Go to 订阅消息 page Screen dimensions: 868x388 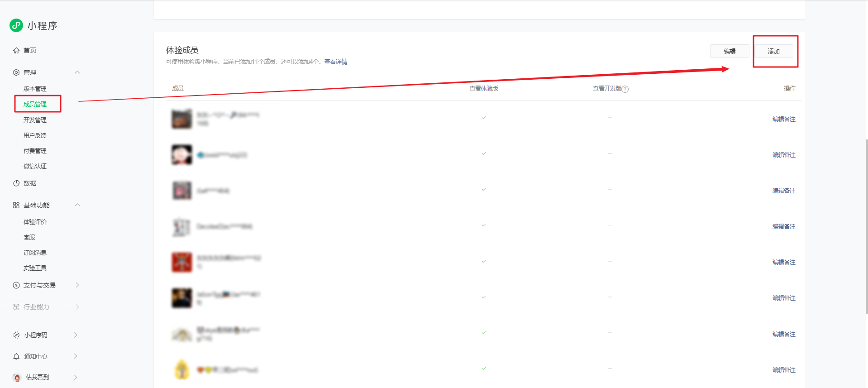(x=35, y=253)
